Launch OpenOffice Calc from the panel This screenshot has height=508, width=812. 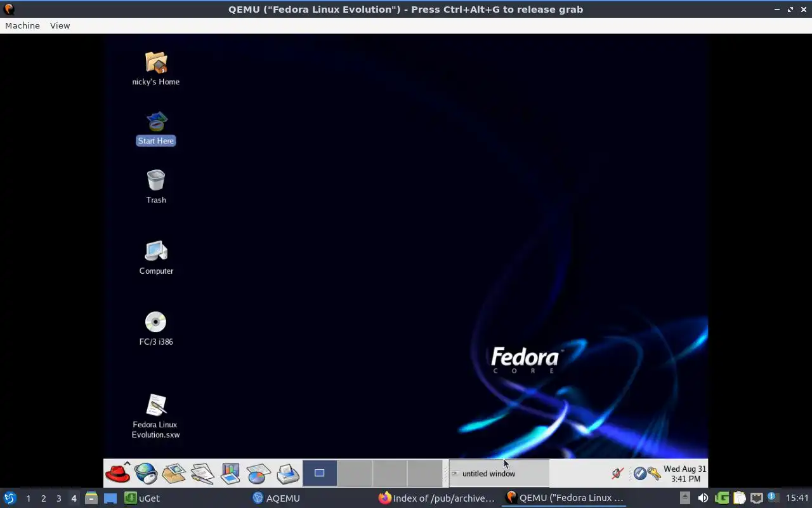coord(259,474)
